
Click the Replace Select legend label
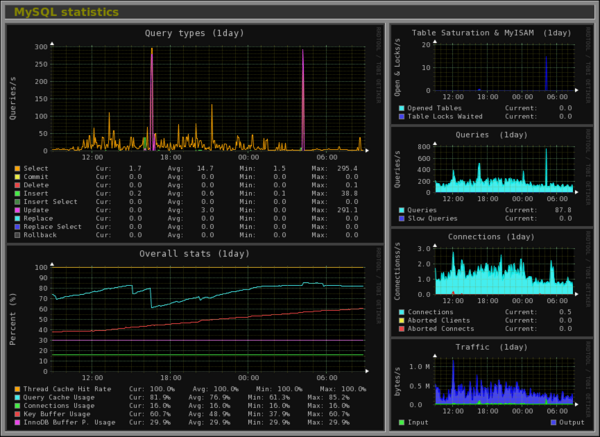pos(52,227)
